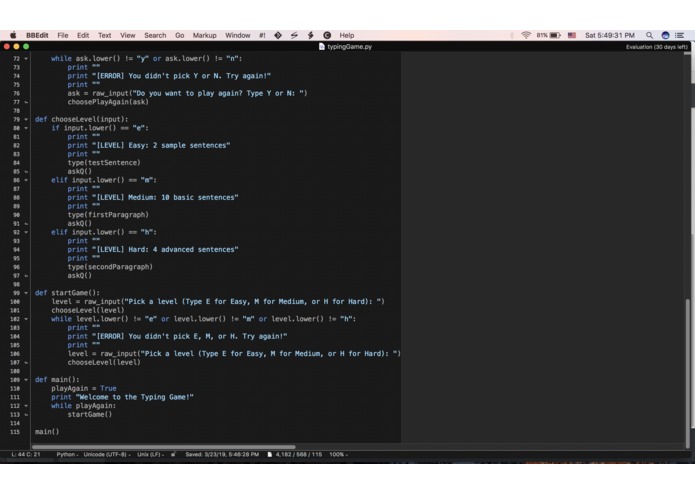Launch Siri from the menu bar
Image resolution: width=695 pixels, height=494 pixels.
tap(665, 35)
